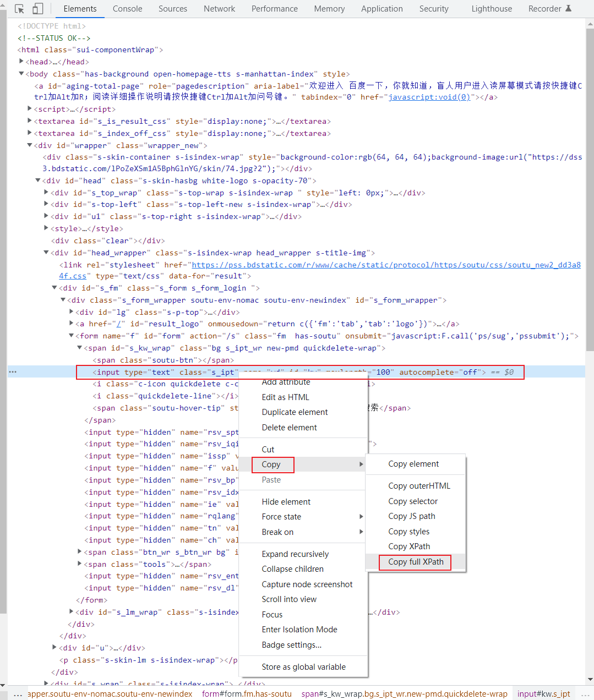Open the Copy submenu entry
The height and width of the screenshot is (700, 594).
tap(303, 464)
